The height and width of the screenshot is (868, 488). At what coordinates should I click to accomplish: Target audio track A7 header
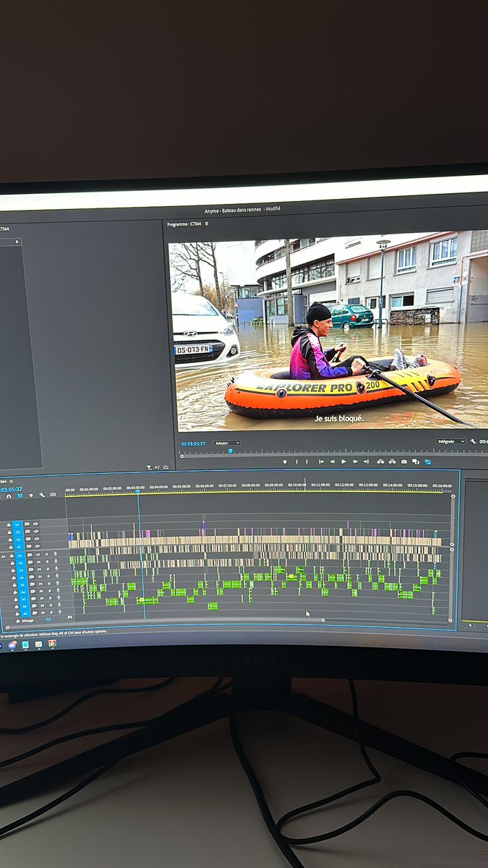point(23,600)
